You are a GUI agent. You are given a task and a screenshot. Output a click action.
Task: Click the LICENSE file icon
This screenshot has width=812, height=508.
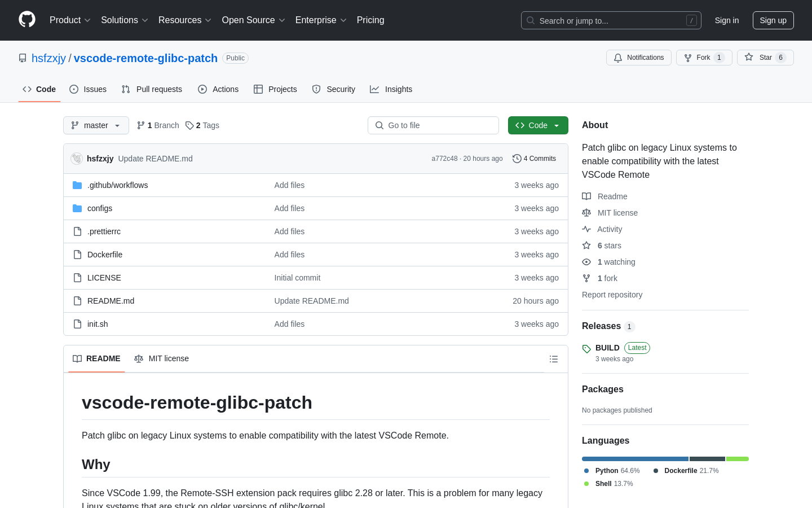77,278
